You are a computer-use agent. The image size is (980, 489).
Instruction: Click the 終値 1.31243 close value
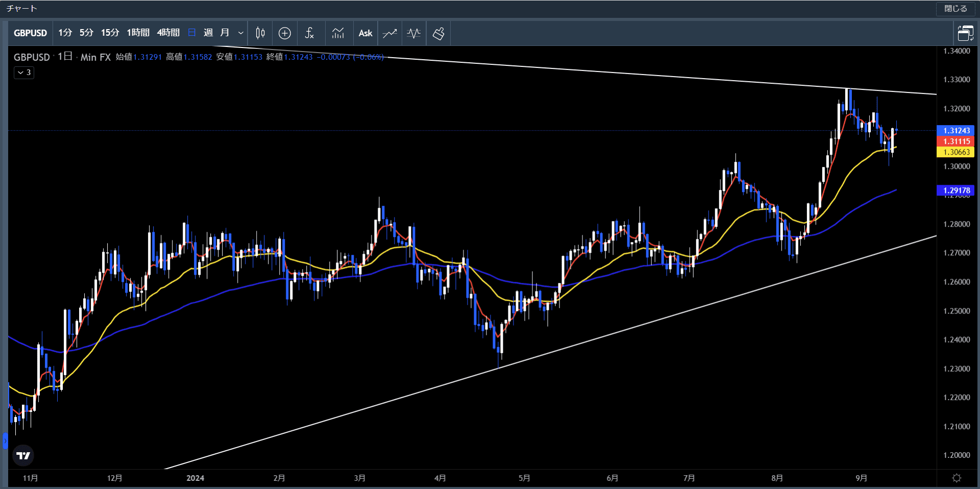tap(289, 57)
